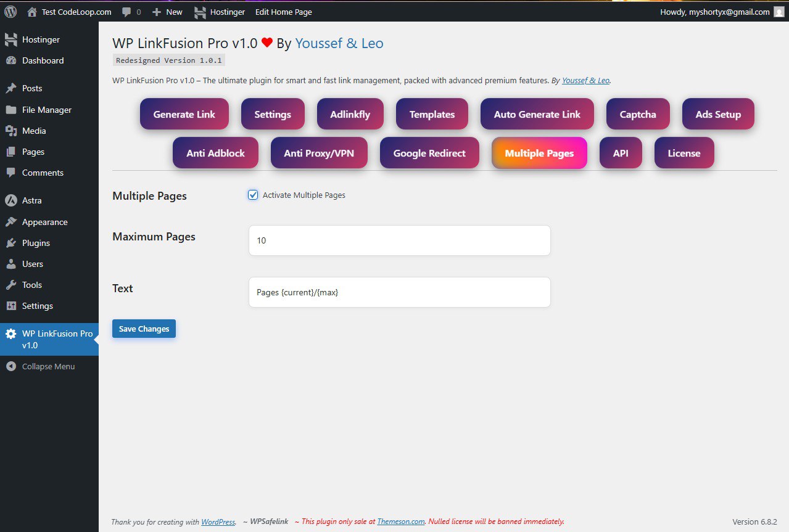Viewport: 789px width, 532px height.
Task: Click the Save Changes button
Action: click(x=144, y=329)
